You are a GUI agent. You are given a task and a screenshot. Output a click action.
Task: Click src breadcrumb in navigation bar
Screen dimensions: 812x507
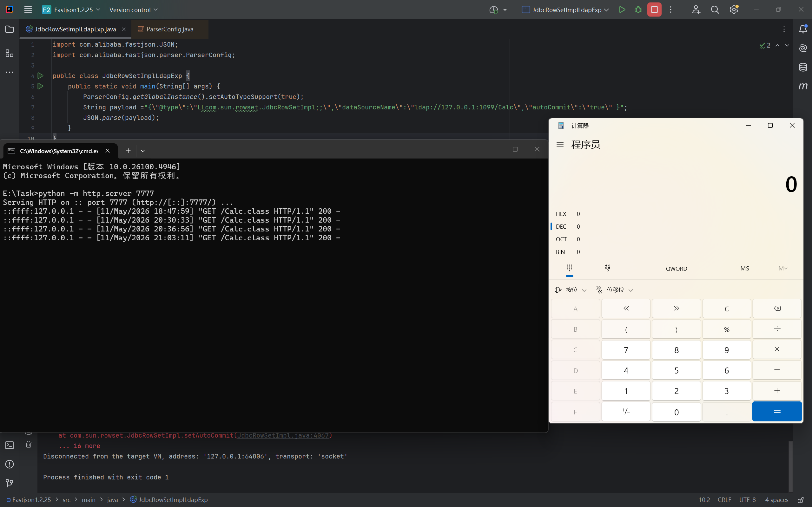pos(66,500)
